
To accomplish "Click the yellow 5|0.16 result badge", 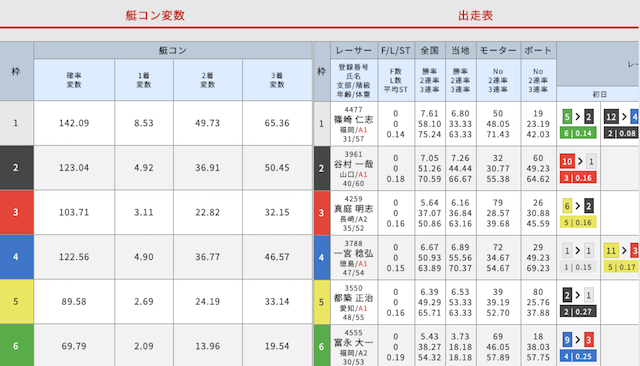I will [578, 222].
